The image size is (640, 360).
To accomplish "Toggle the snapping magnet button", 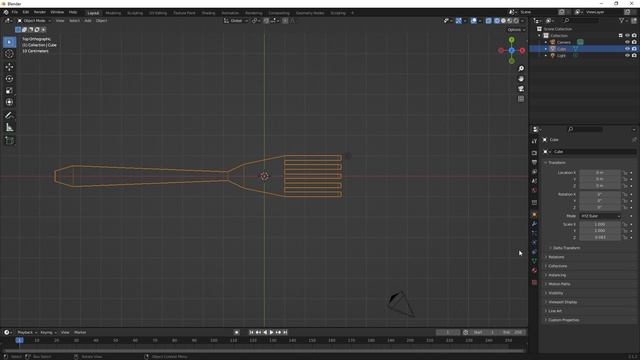I will point(266,21).
